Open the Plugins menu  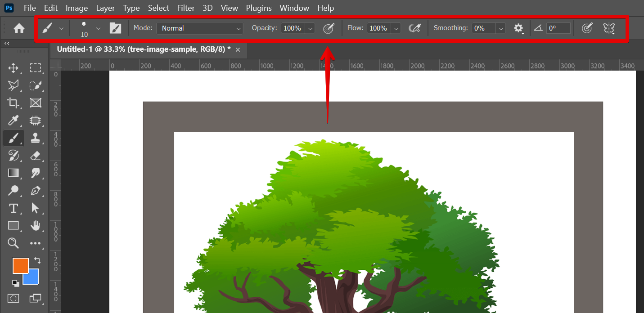(259, 8)
